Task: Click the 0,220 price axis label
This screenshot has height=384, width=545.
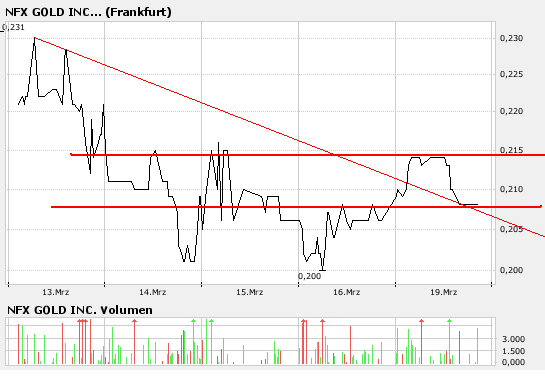Action: pos(511,112)
